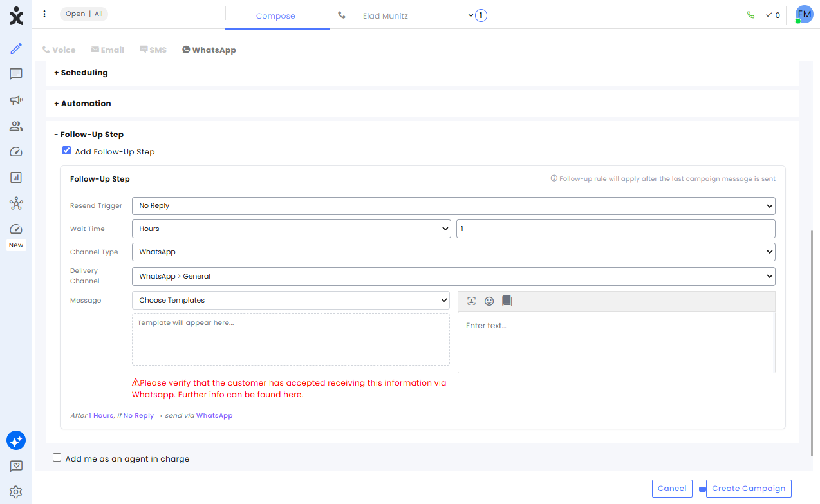This screenshot has width=820, height=504.
Task: Click the Whatsapp opt-in warning link text
Action: tap(289, 388)
